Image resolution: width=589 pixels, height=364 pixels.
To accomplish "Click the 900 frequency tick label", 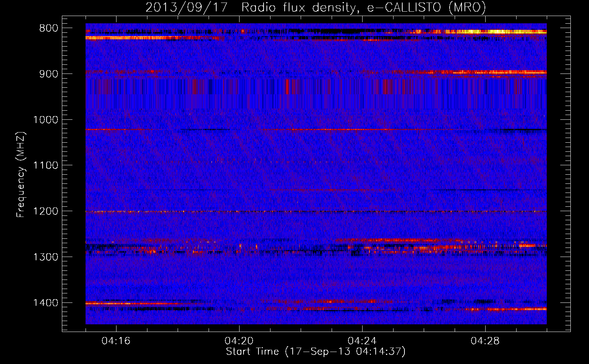I will pyautogui.click(x=49, y=74).
